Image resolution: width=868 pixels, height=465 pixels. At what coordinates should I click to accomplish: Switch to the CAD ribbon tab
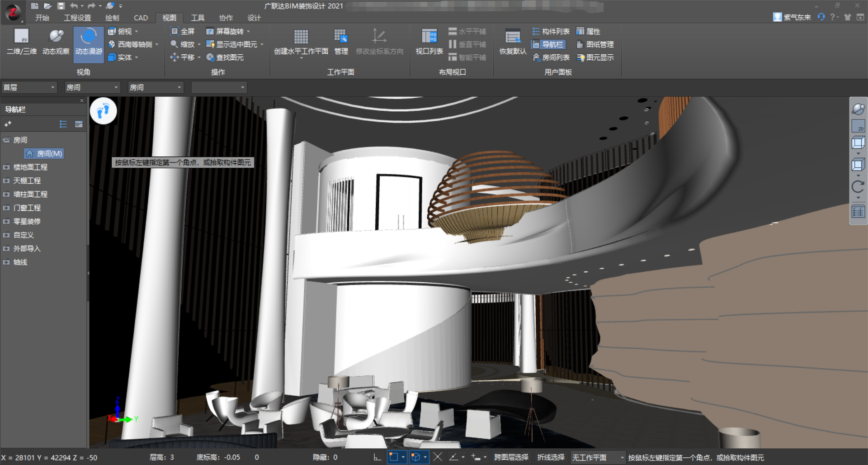[141, 18]
